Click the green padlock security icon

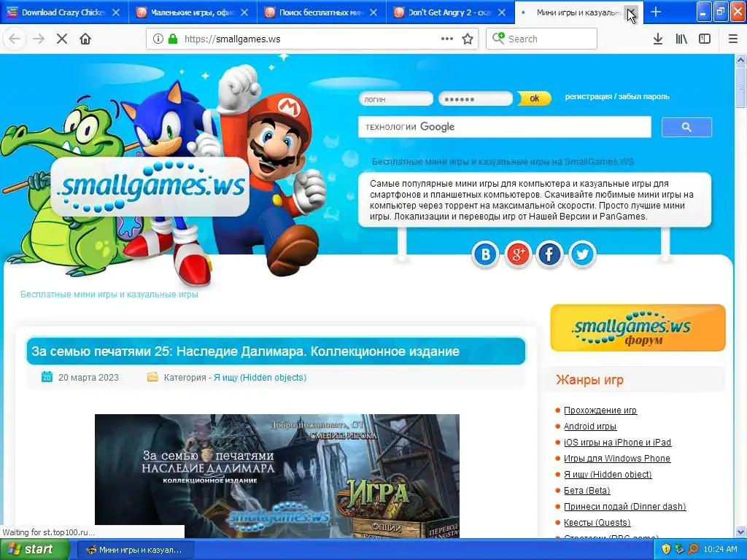(x=173, y=39)
